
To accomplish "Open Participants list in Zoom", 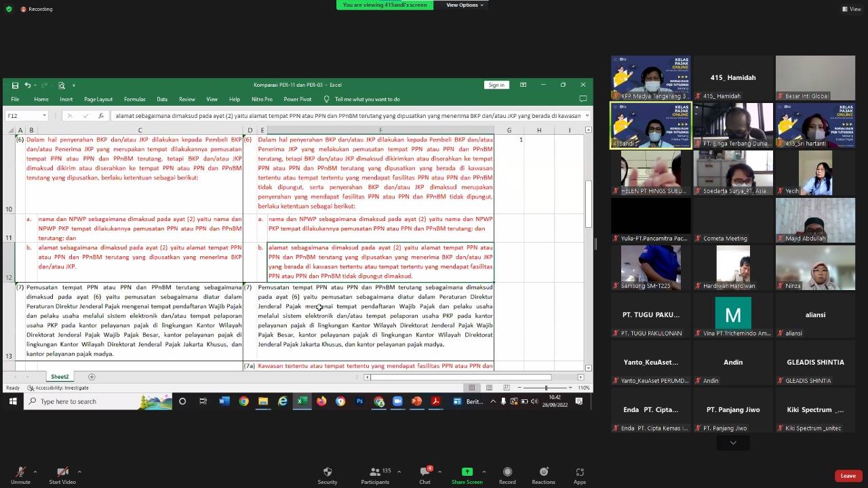I will (x=375, y=475).
